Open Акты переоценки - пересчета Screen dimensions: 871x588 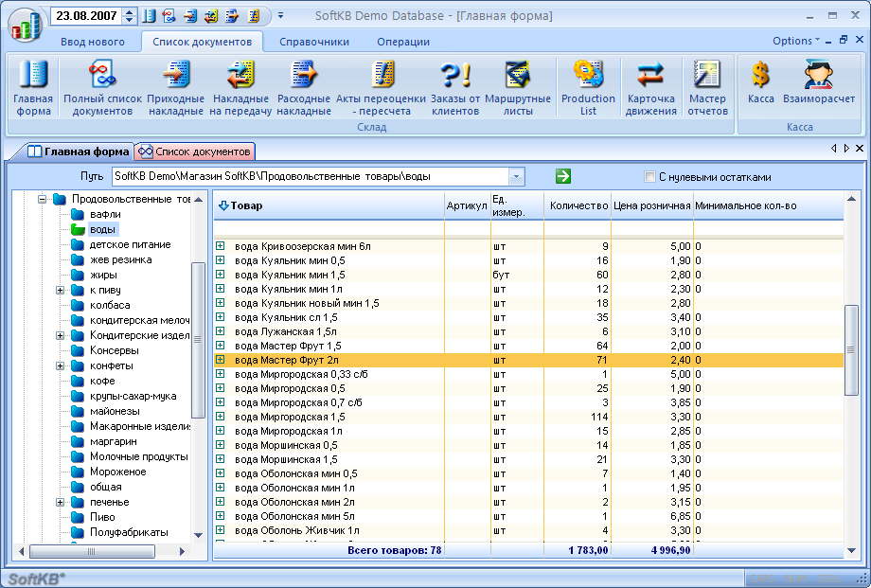[x=381, y=88]
